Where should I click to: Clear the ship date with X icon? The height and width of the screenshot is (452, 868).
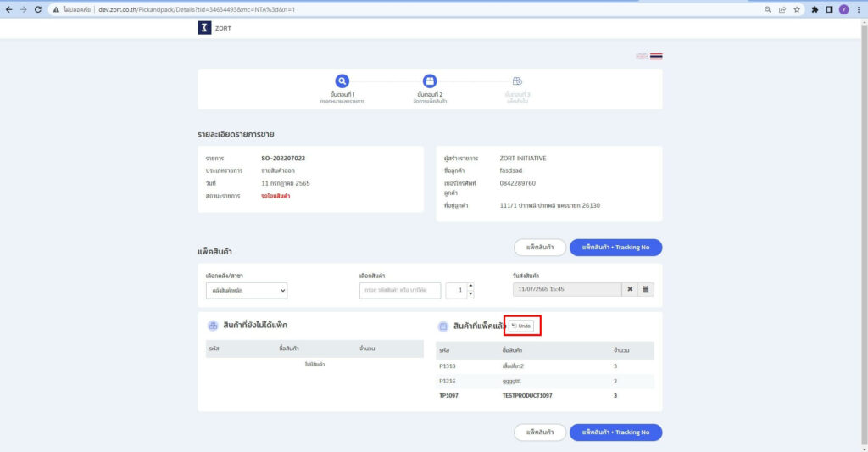630,290
